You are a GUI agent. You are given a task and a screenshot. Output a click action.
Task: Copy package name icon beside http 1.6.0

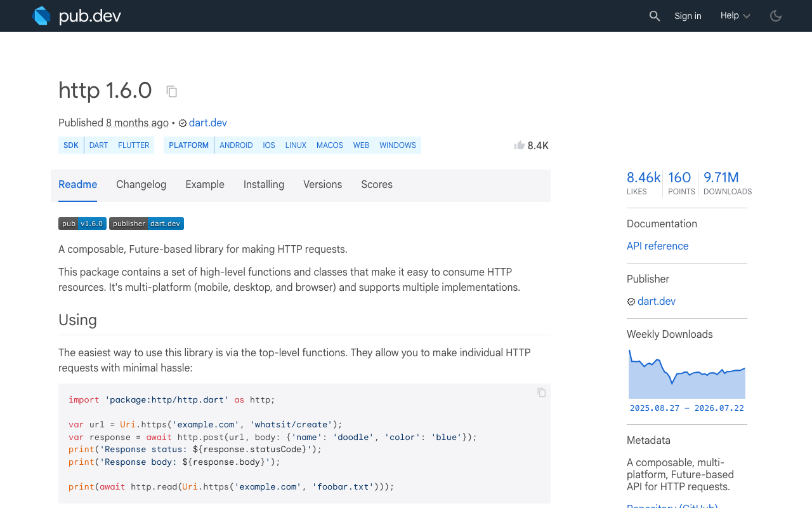172,91
